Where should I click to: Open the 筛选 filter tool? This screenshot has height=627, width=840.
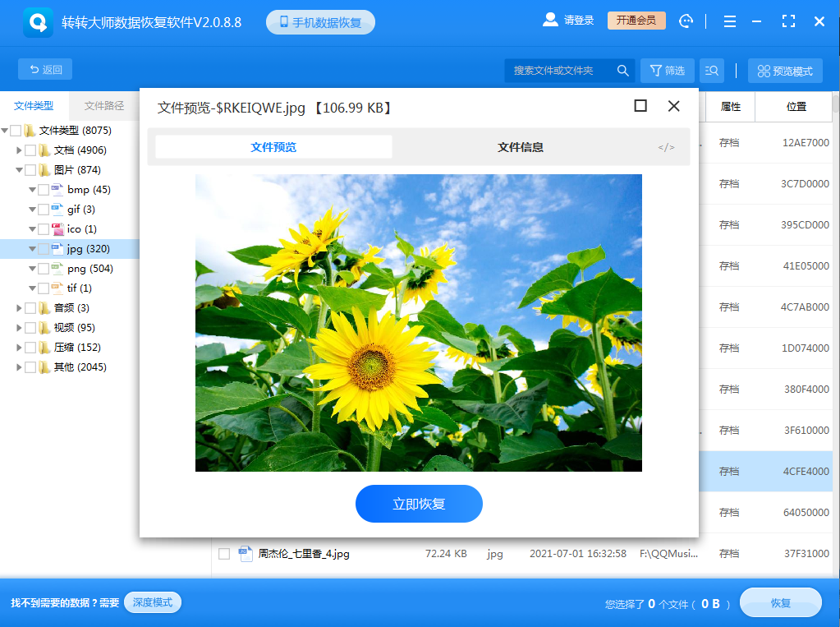pos(667,70)
